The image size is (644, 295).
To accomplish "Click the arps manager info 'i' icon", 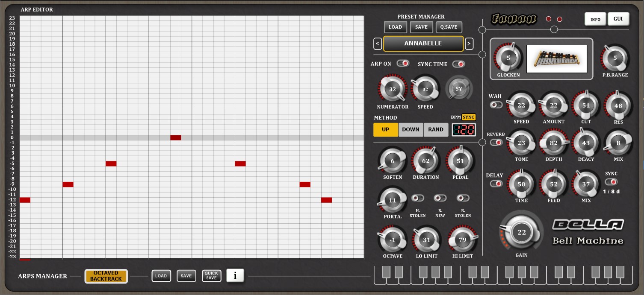I will coord(235,276).
